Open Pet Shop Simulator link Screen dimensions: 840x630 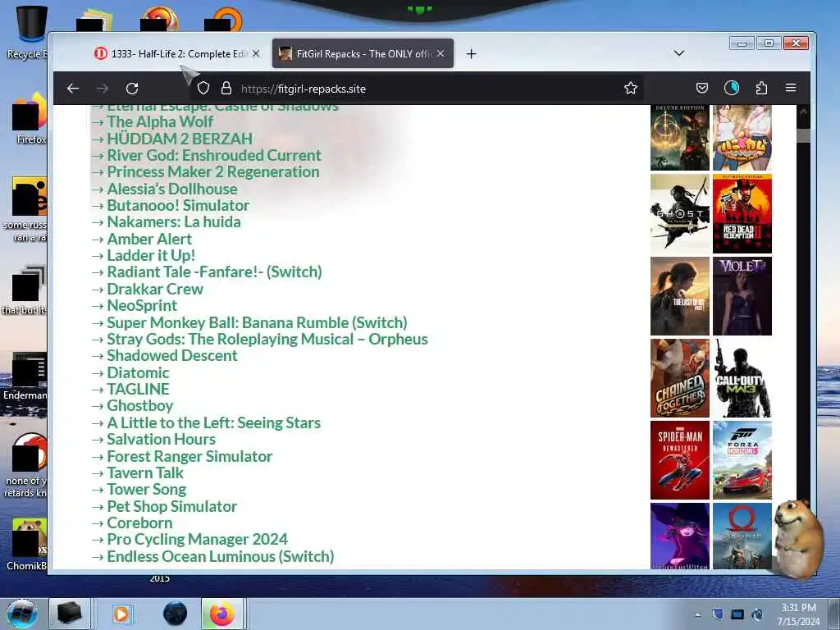coord(171,506)
